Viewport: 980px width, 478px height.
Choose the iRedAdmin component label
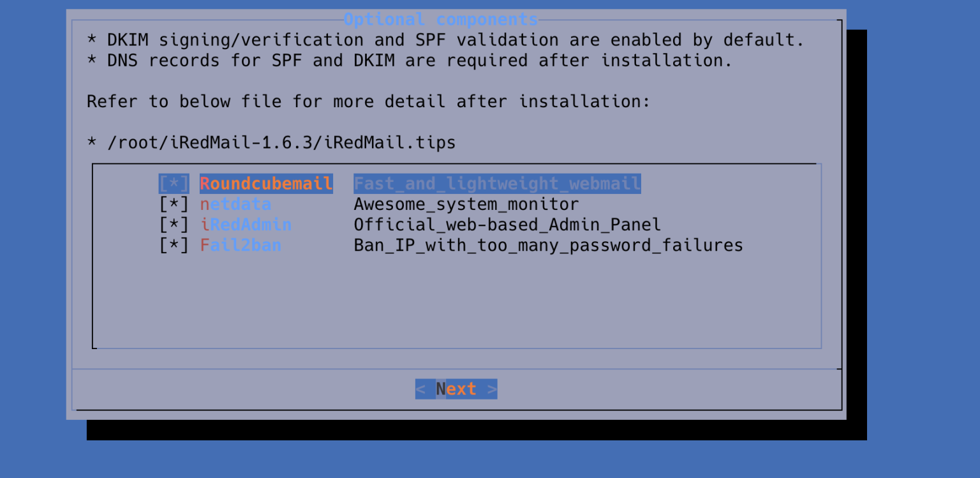tap(246, 225)
